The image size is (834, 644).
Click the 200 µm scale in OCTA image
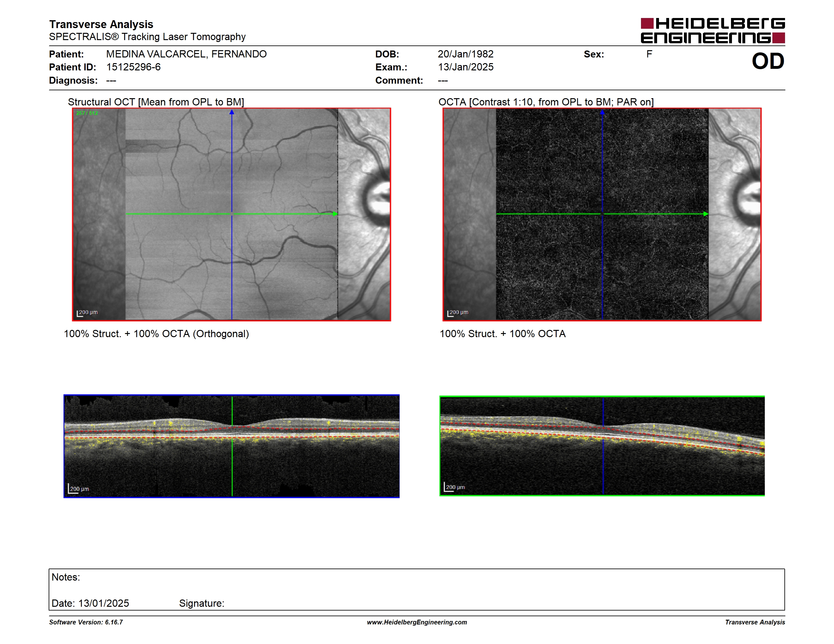click(458, 313)
